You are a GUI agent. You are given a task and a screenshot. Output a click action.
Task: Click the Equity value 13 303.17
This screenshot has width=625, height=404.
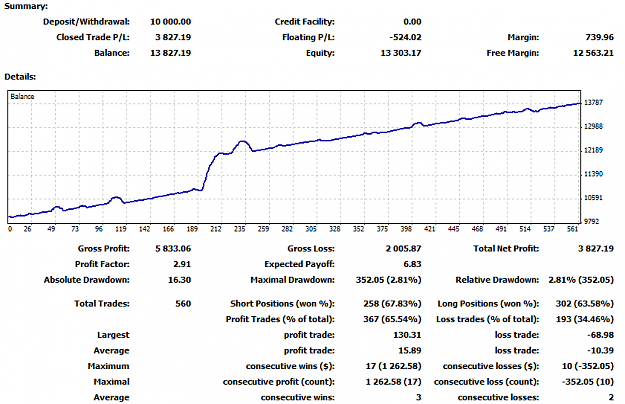401,53
